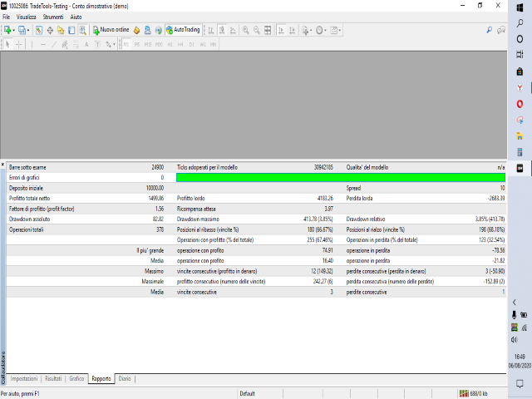
Task: Click the Profitto totale netto value 1499.86
Action: 155,198
